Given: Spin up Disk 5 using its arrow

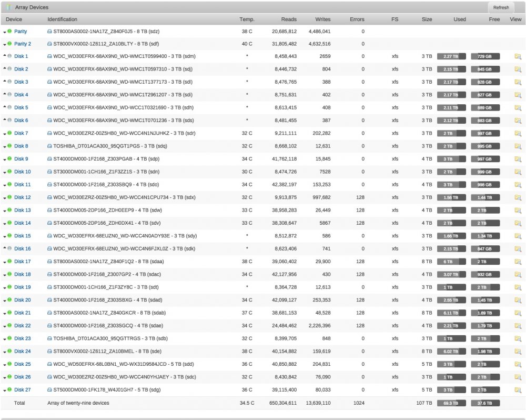Looking at the screenshot, I should tap(5, 107).
